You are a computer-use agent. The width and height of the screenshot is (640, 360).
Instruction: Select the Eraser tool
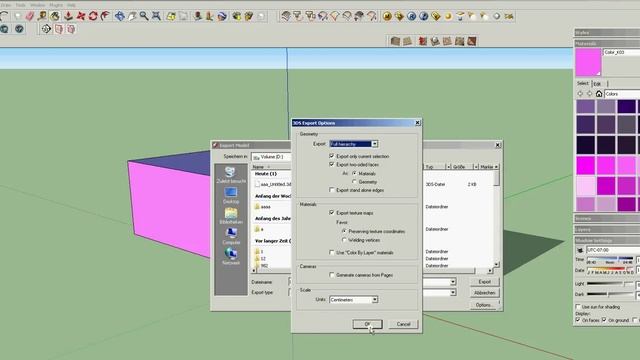click(30, 16)
